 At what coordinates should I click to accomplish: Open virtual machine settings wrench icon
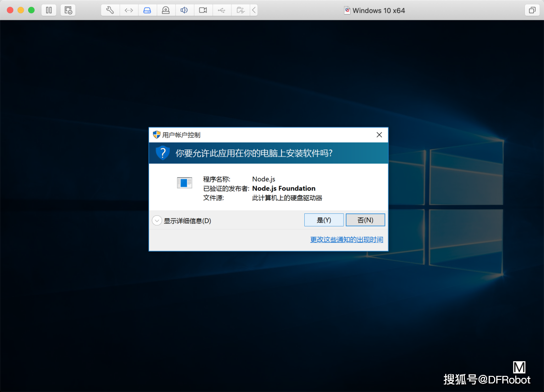tap(110, 10)
